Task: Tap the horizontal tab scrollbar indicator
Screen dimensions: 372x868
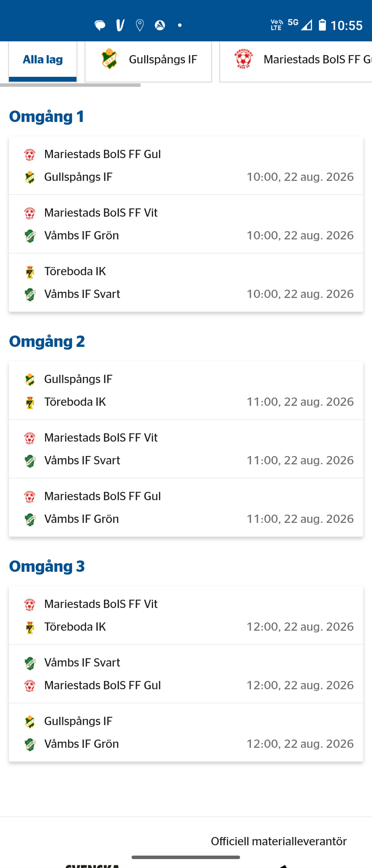Action: [x=70, y=85]
